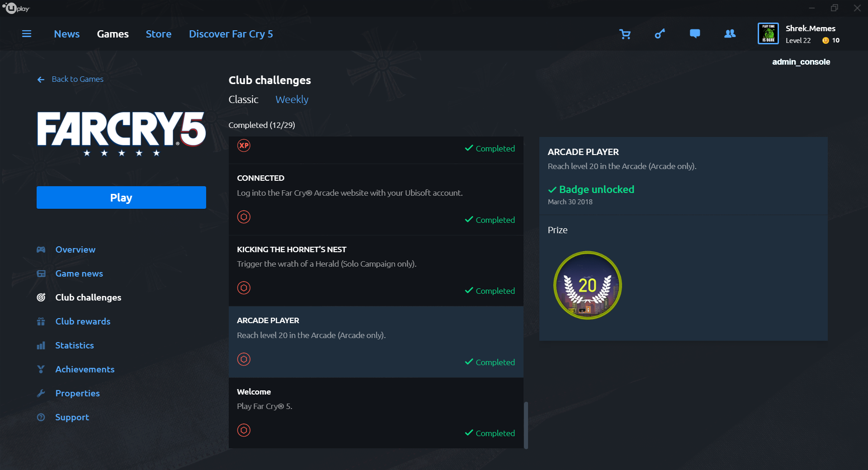The image size is (868, 470).
Task: Click the Club challenges target icon
Action: pyautogui.click(x=41, y=297)
